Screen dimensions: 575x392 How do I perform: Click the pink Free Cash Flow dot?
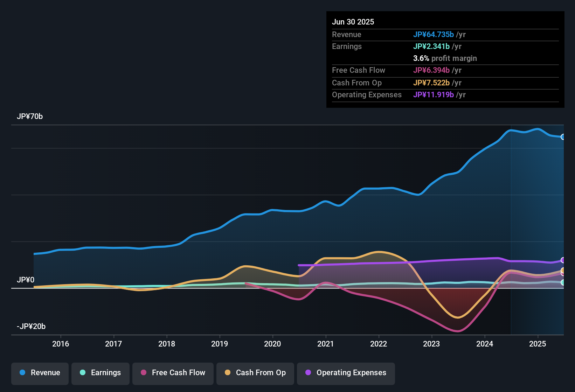(144, 373)
